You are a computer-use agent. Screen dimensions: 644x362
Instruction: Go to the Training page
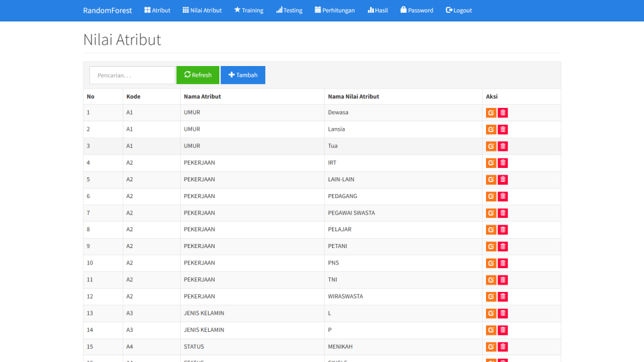coord(249,11)
